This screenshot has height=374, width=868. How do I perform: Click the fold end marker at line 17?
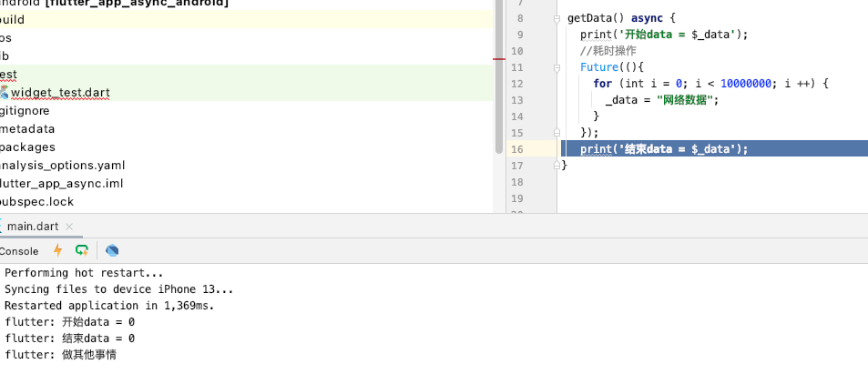[557, 165]
